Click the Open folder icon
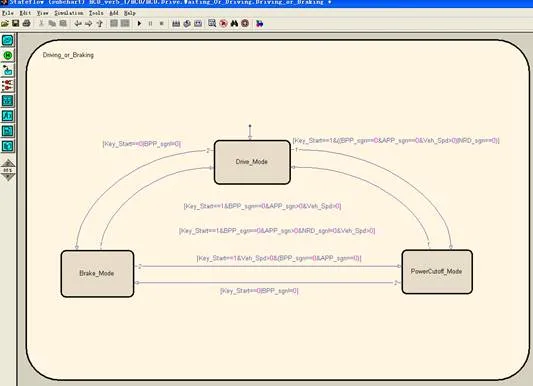Image resolution: width=533 pixels, height=386 pixels. click(x=5, y=23)
